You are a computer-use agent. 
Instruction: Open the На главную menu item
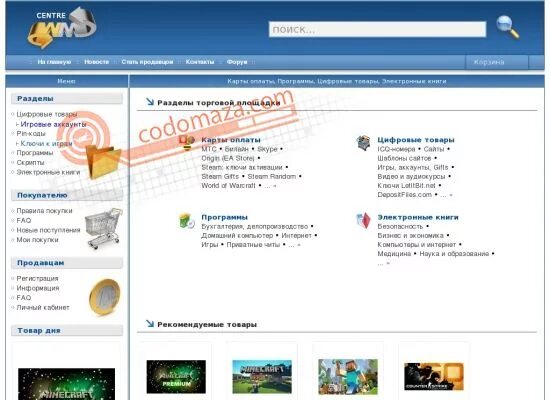click(54, 62)
